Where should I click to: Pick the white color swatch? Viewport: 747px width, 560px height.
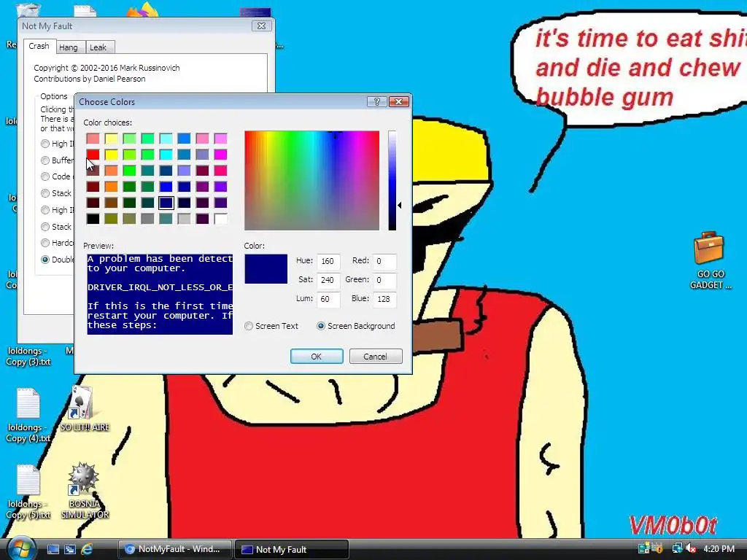(220, 219)
